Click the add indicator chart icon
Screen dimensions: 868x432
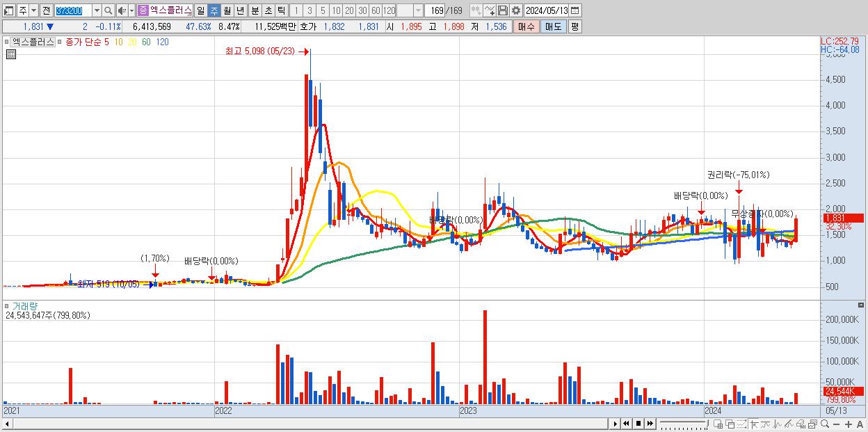click(x=490, y=10)
